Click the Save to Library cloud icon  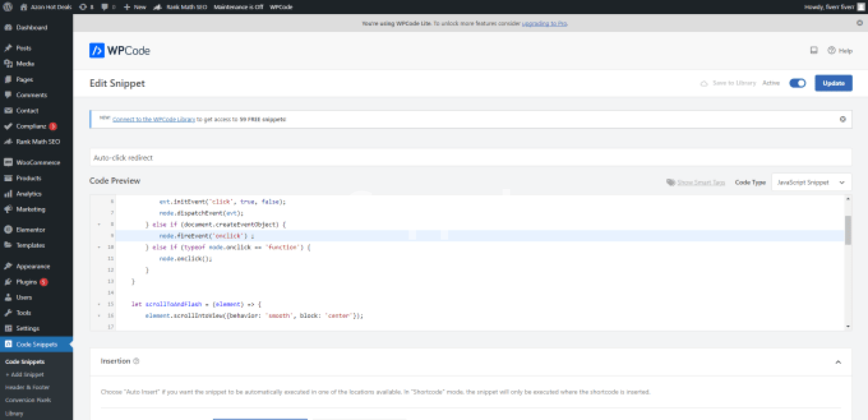tap(704, 83)
